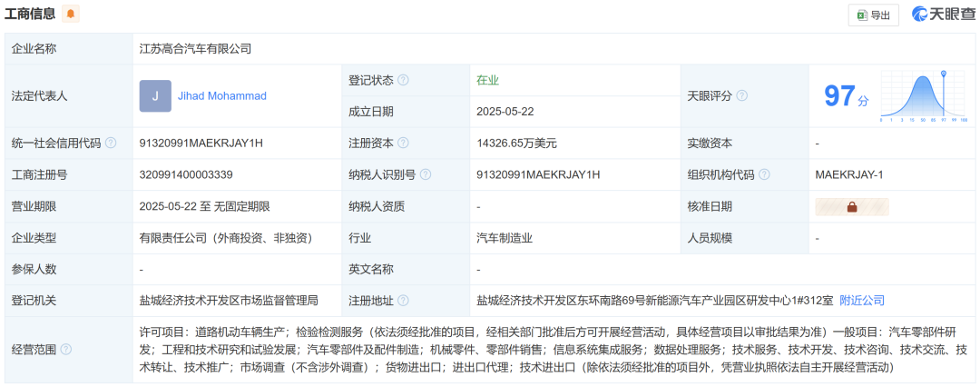Click the J avatar of legal representative
The width and height of the screenshot is (980, 387).
(155, 95)
